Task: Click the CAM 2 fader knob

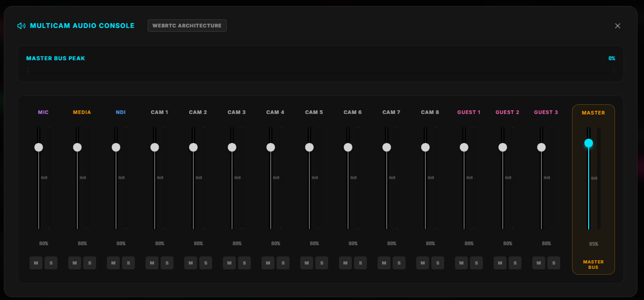Action: [x=193, y=147]
